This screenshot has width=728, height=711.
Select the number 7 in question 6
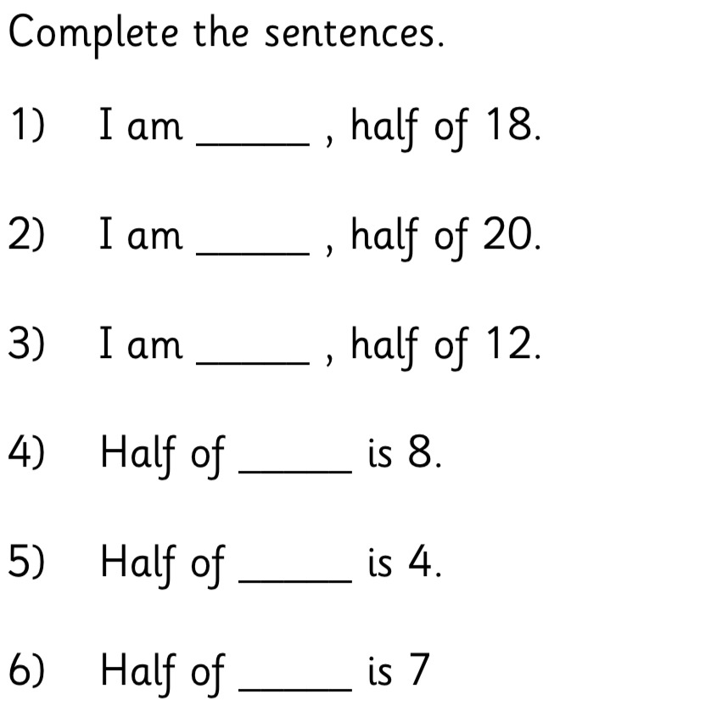tap(419, 670)
